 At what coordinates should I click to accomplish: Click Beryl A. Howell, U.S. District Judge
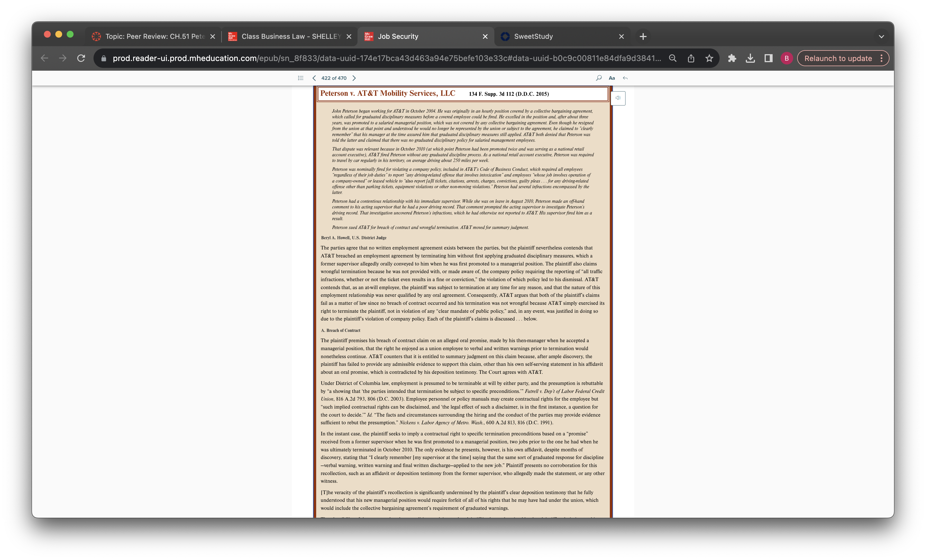(354, 238)
